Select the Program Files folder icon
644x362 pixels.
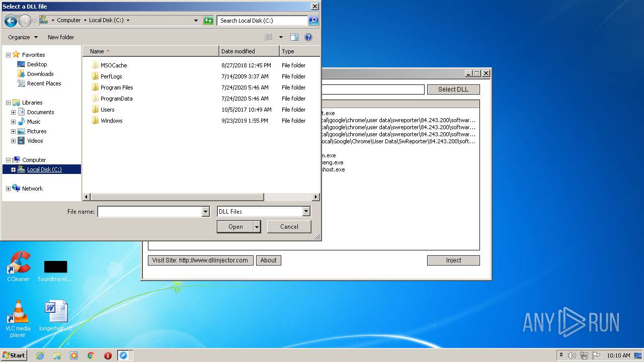click(x=95, y=87)
